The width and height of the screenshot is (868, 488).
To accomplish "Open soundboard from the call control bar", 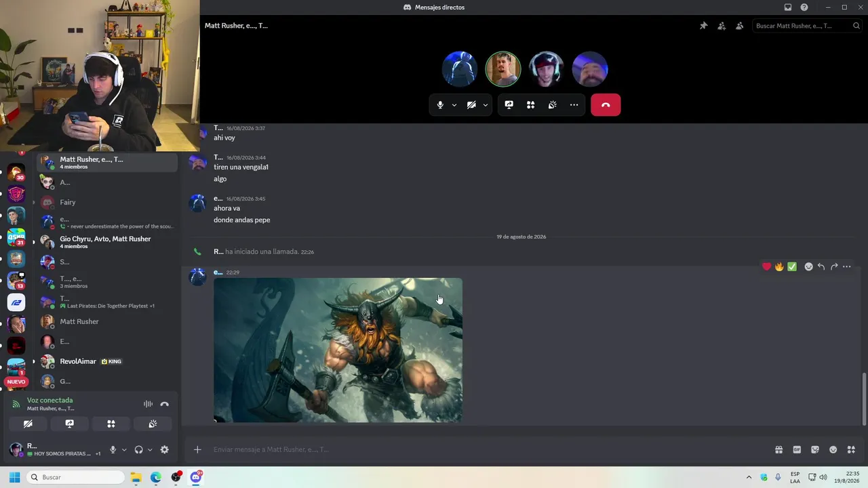I will click(553, 105).
